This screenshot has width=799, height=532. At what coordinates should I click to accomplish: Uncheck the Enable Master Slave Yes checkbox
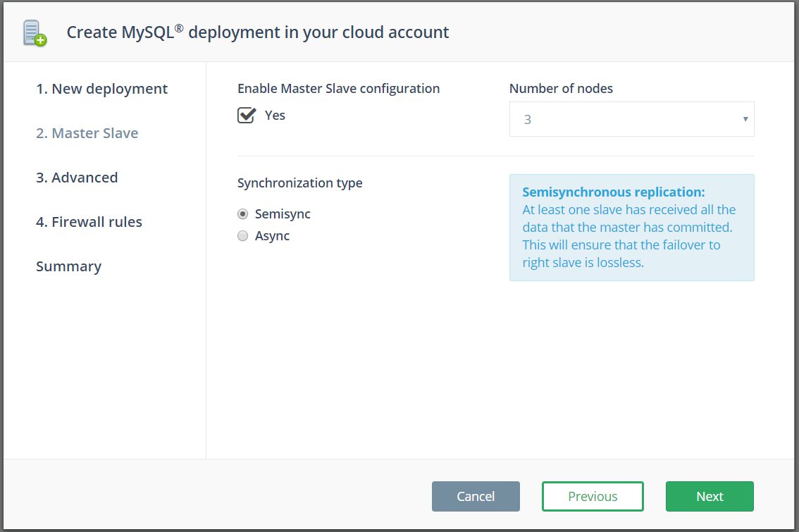click(247, 115)
